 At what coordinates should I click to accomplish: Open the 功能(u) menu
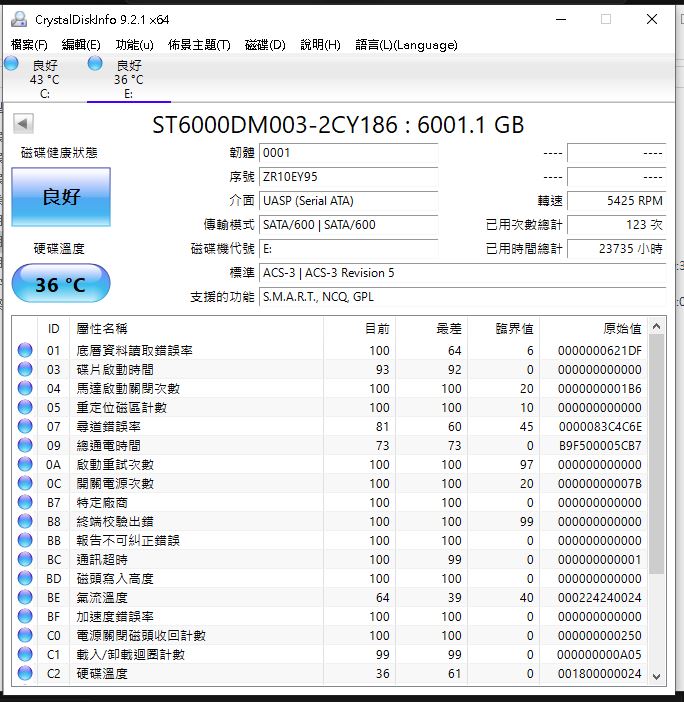click(x=134, y=45)
